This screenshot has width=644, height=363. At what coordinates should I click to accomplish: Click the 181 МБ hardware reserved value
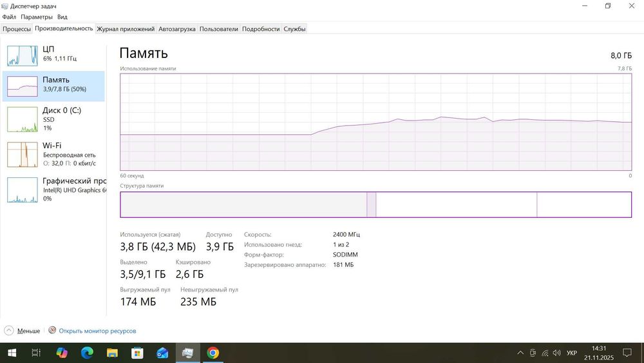[x=343, y=265]
